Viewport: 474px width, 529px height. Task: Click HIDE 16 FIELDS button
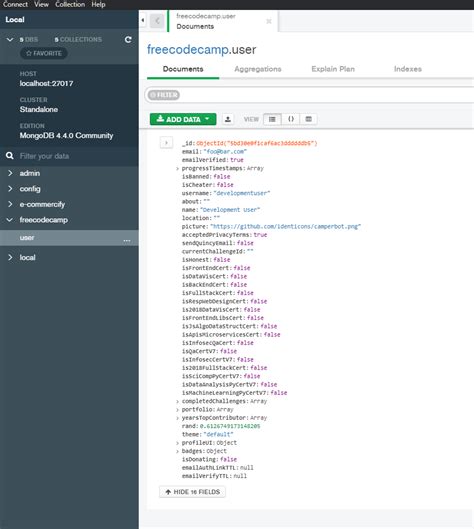[192, 492]
